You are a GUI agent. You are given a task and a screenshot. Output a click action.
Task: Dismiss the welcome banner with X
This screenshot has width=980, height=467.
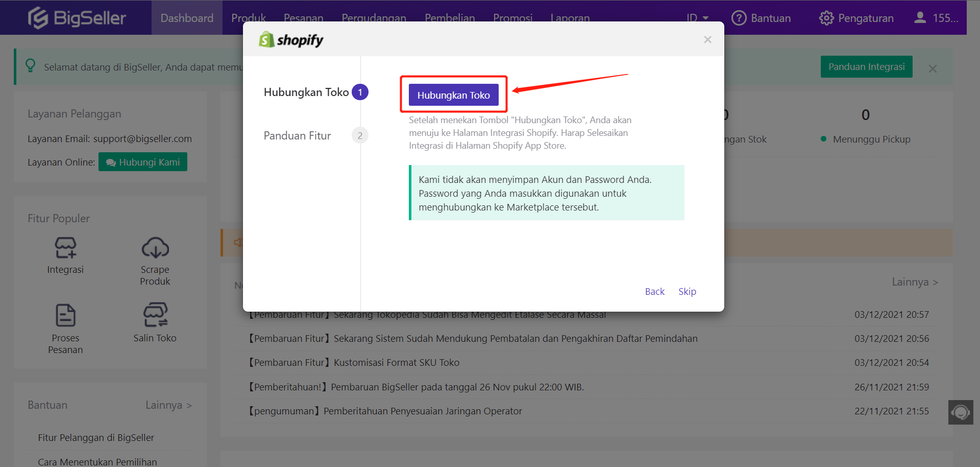point(933,68)
